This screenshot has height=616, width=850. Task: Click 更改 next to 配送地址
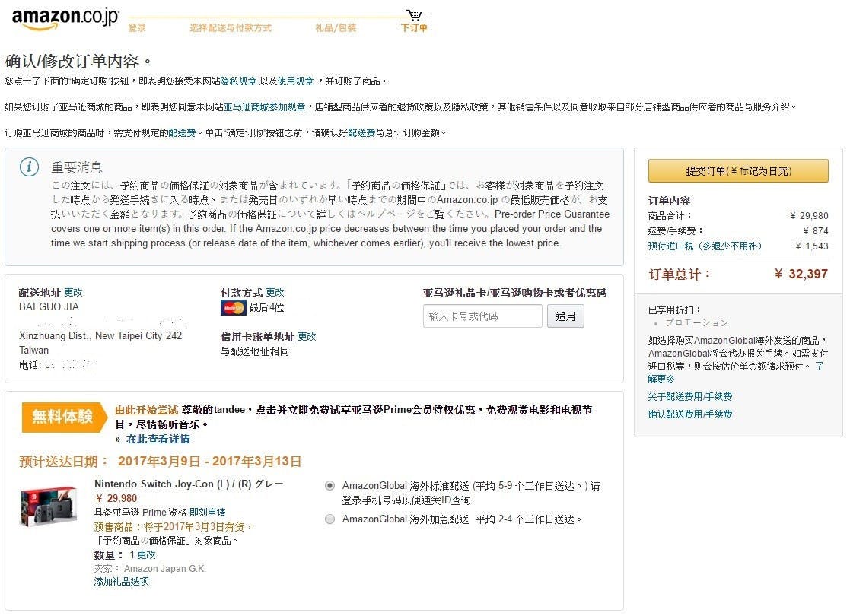73,293
